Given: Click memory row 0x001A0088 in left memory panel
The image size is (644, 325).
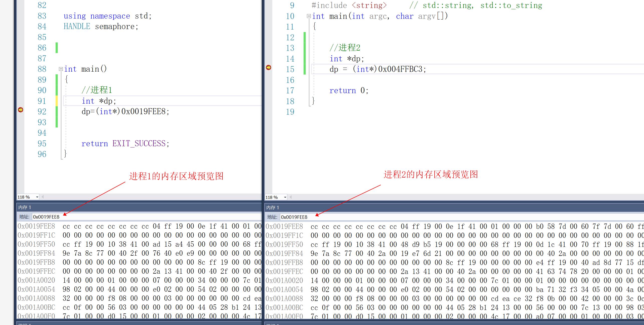Looking at the screenshot, I should (x=139, y=298).
